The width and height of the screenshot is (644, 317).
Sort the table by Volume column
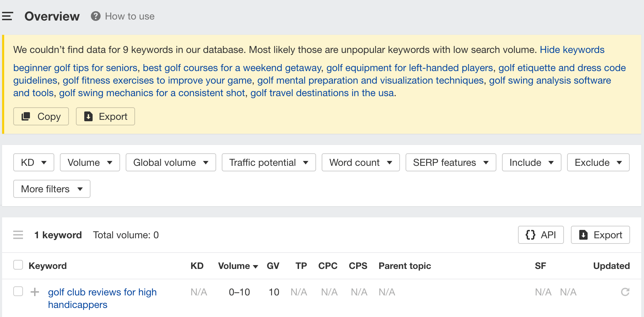coord(238,266)
